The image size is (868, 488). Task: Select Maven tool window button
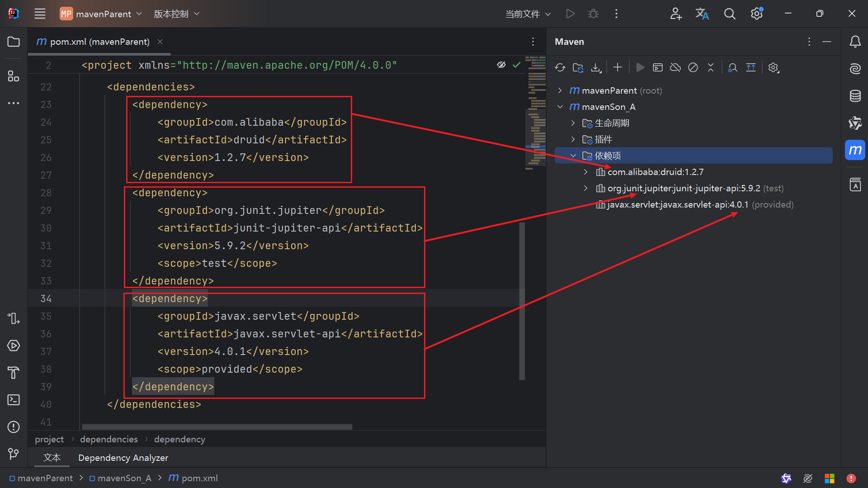pos(855,150)
